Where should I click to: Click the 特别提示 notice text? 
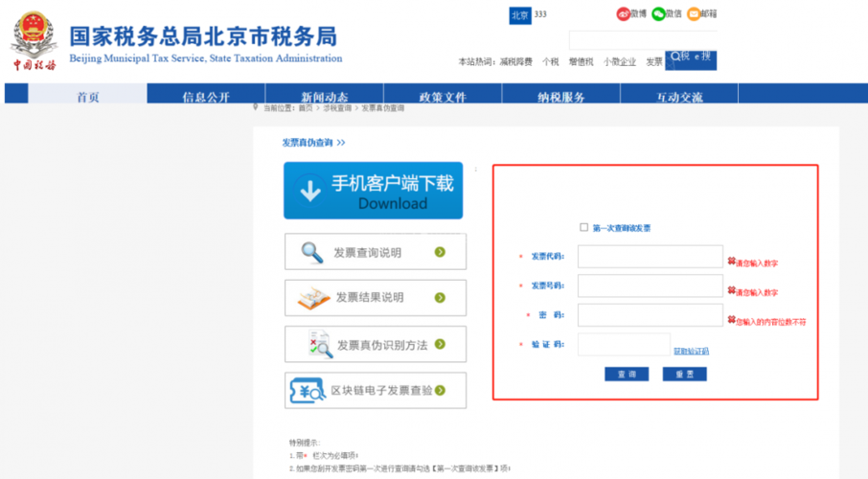click(305, 443)
